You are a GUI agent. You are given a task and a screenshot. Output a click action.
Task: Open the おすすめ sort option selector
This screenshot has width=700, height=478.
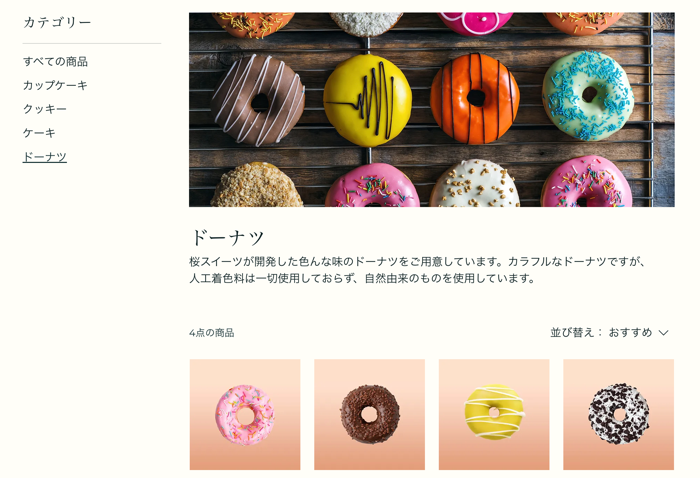[630, 333]
